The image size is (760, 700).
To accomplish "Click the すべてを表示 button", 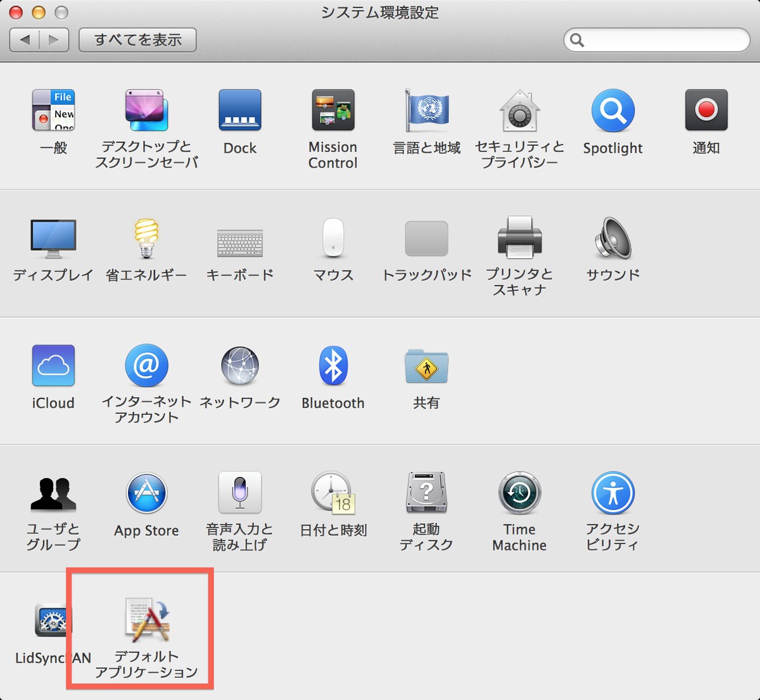I will (137, 40).
